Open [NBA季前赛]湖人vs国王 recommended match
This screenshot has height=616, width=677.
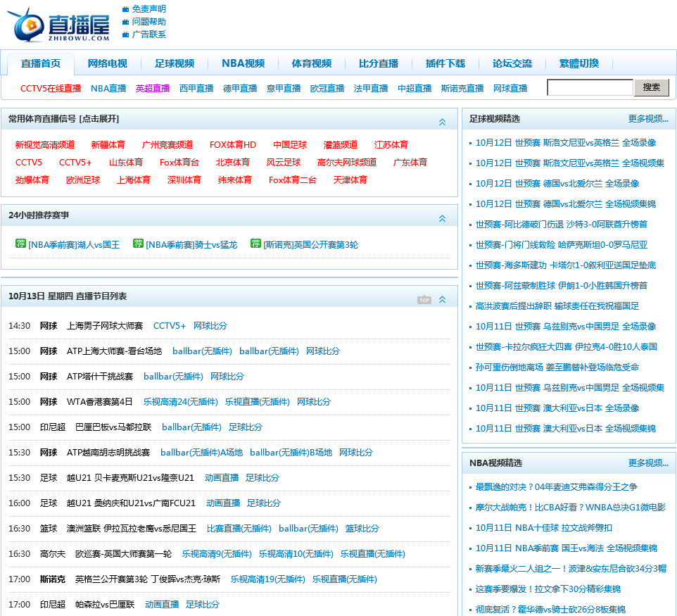74,245
